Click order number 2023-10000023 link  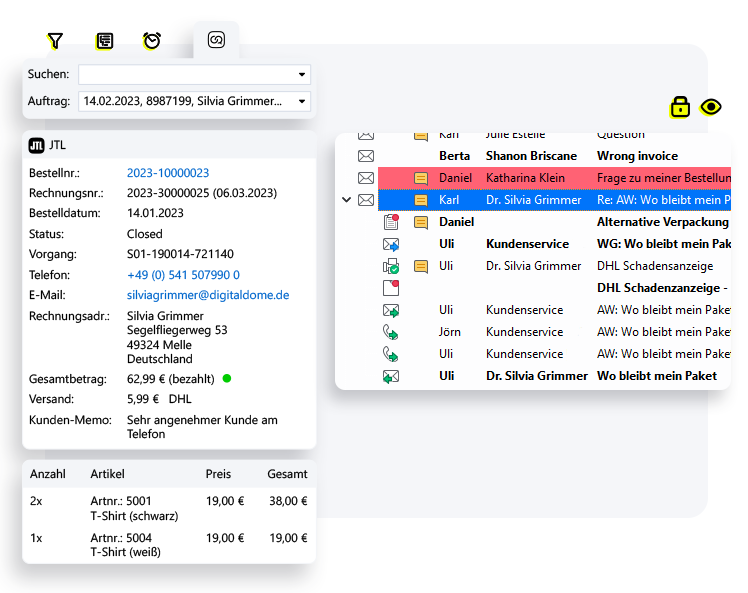[168, 173]
